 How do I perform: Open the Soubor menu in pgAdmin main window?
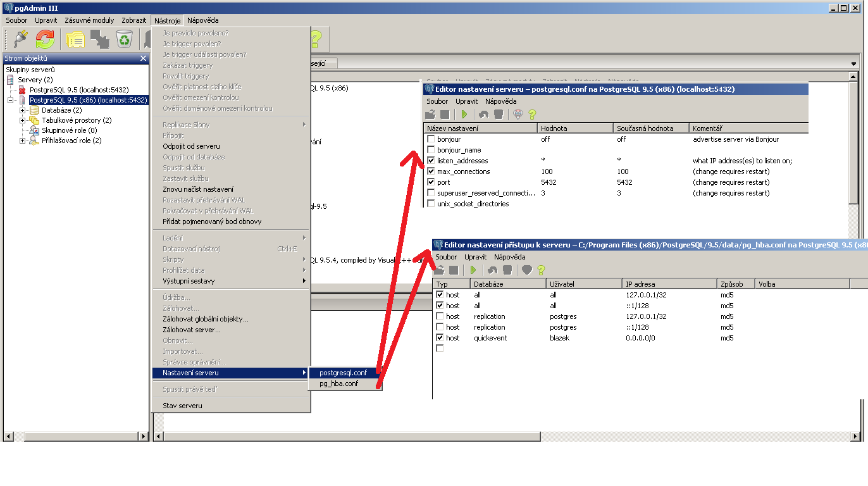(x=16, y=20)
